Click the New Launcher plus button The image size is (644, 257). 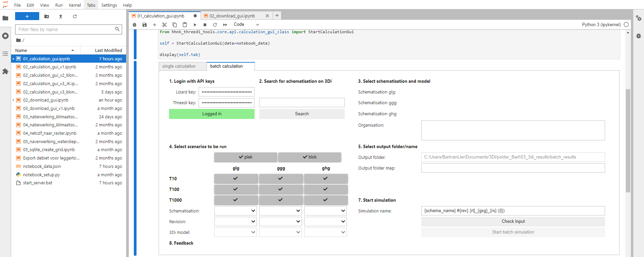tap(27, 16)
